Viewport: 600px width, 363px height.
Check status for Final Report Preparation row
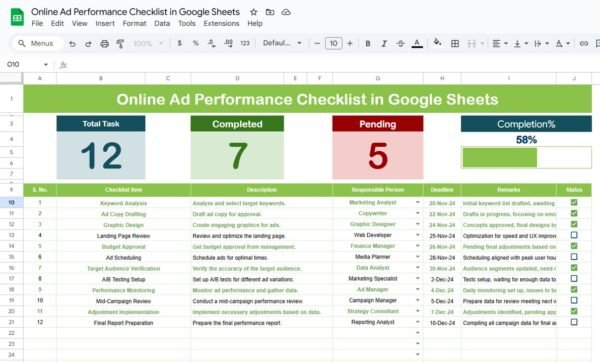click(x=574, y=322)
